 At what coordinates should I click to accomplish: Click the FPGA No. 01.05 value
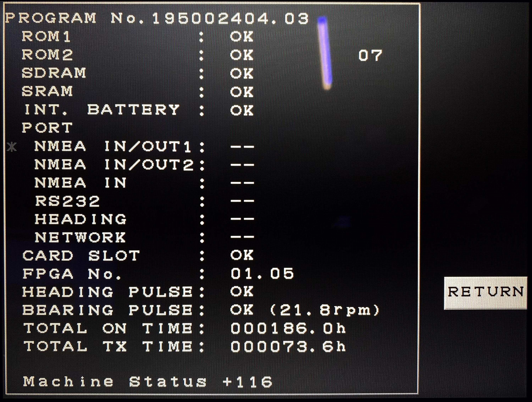tap(262, 274)
